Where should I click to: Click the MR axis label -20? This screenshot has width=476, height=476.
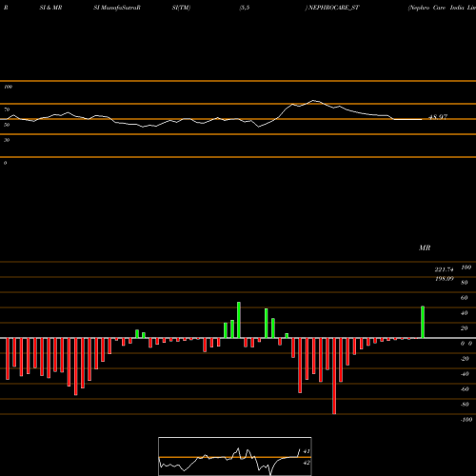465,359
